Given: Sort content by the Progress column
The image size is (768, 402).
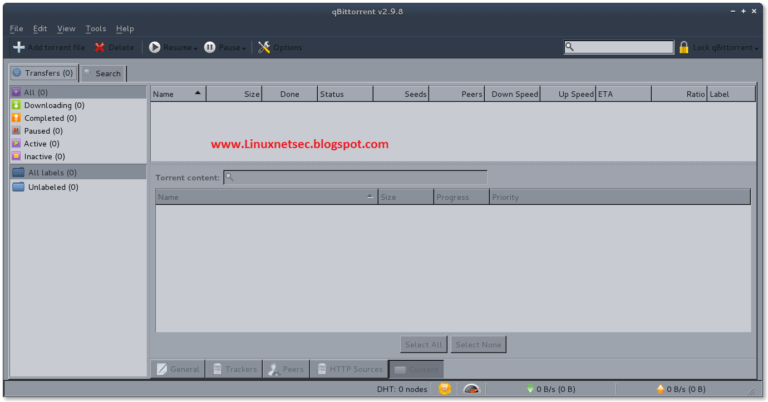Looking at the screenshot, I should click(461, 197).
